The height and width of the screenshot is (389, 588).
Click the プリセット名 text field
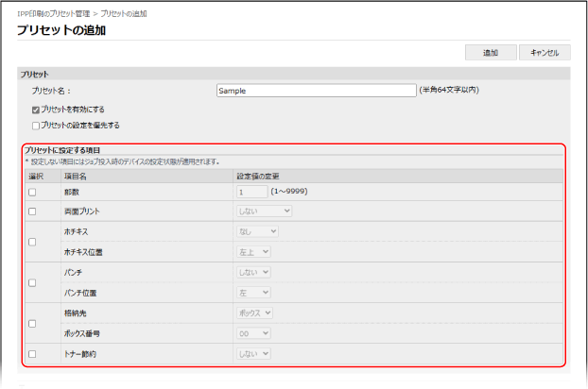[x=316, y=91]
